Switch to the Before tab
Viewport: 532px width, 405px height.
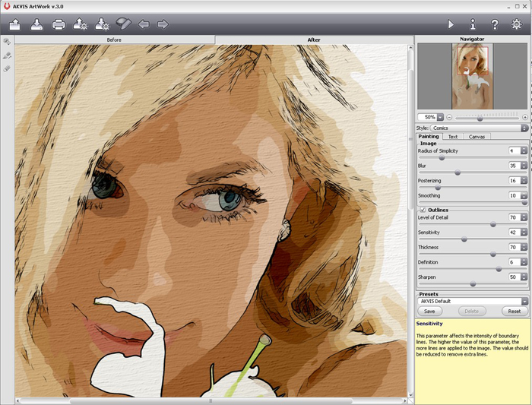pyautogui.click(x=114, y=39)
